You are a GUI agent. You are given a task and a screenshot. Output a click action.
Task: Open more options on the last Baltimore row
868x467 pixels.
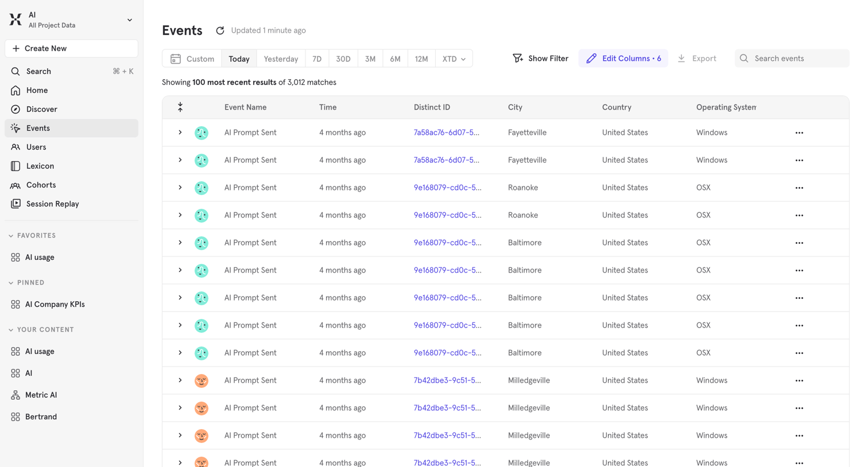tap(799, 353)
